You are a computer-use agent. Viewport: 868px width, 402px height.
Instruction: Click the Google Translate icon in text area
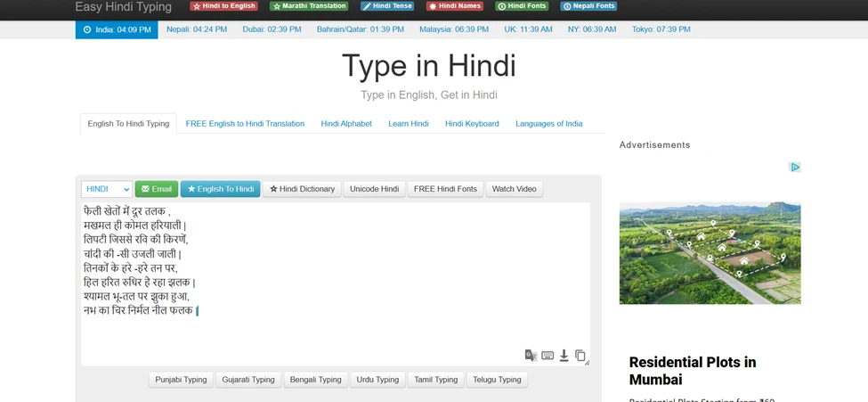coord(531,356)
